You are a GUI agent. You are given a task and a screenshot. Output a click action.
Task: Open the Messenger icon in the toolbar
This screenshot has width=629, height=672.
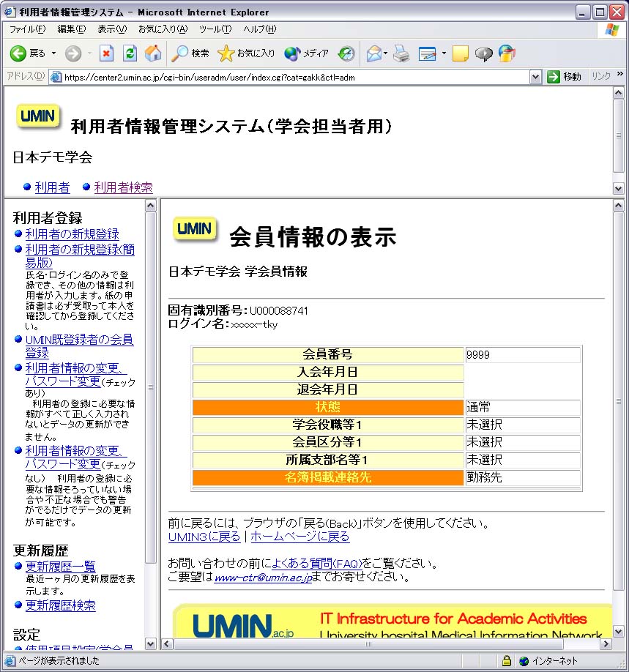click(507, 53)
